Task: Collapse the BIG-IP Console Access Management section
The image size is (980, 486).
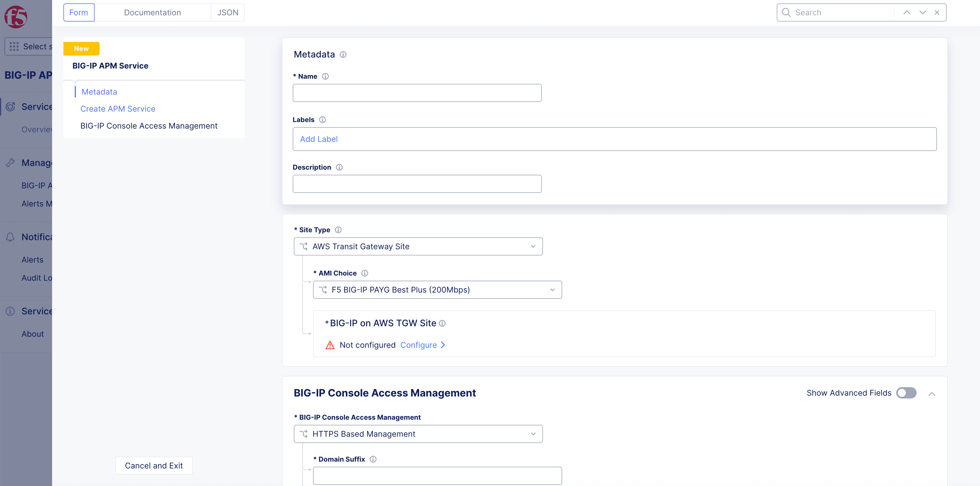Action: coord(932,394)
